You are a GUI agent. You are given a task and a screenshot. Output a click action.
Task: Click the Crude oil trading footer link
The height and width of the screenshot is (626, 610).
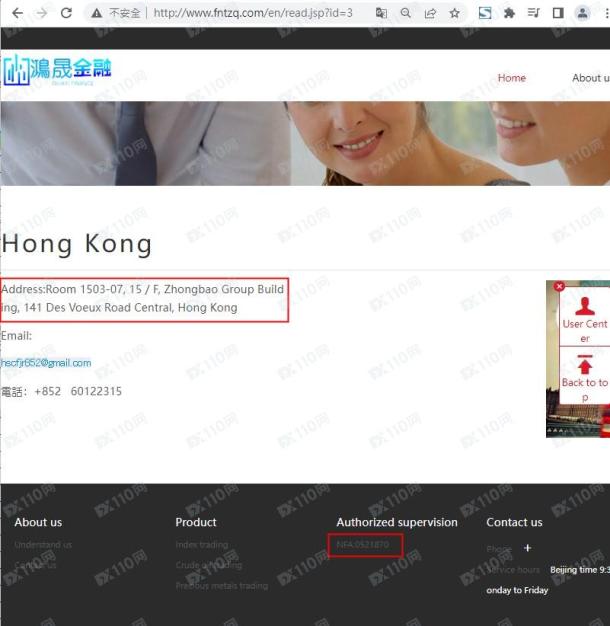point(209,565)
